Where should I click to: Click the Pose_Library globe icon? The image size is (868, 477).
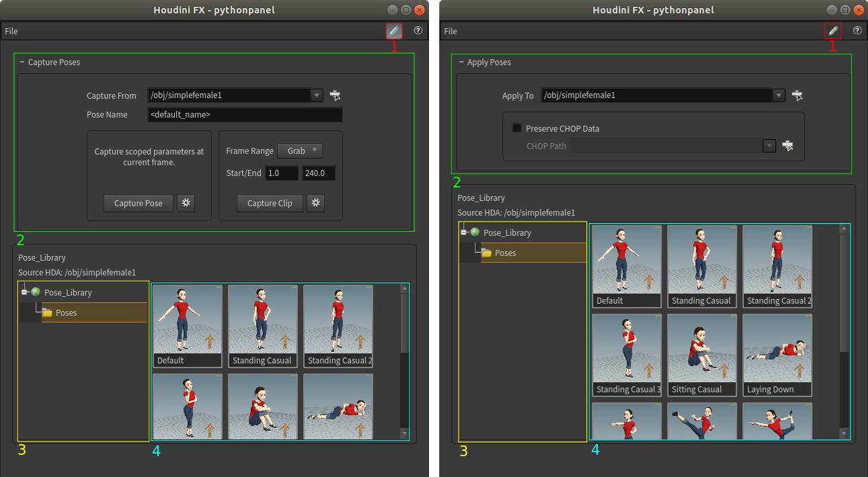(x=34, y=292)
